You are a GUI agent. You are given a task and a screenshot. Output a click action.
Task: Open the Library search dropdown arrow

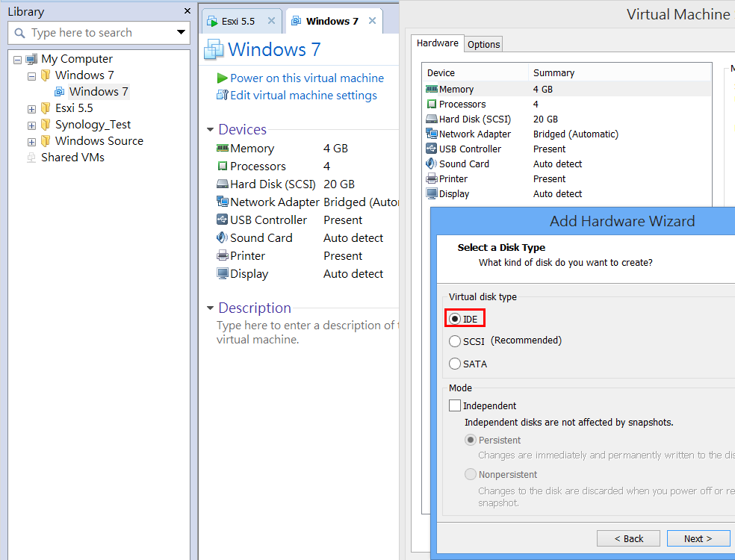point(181,32)
